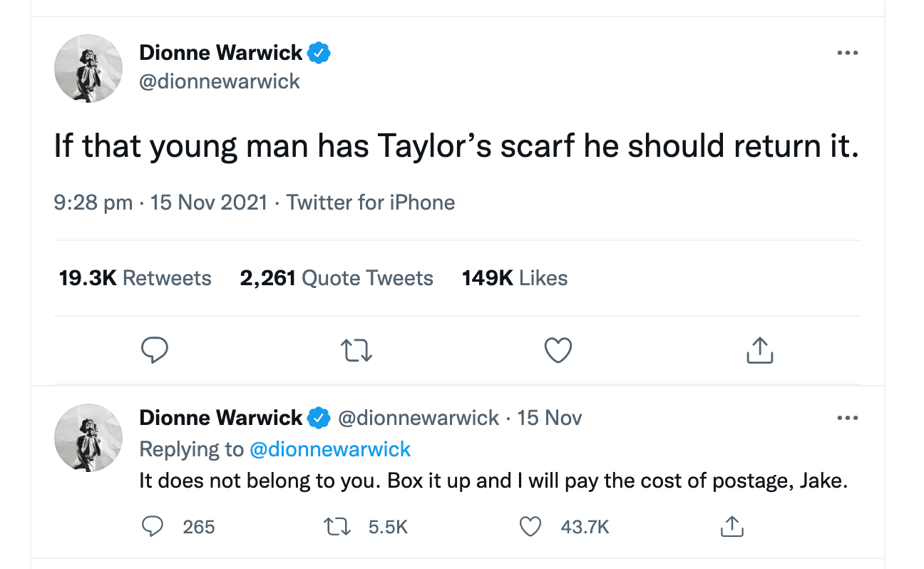Retweet the postage reply tweet
Viewport: 924px width, 569px height.
point(337,526)
